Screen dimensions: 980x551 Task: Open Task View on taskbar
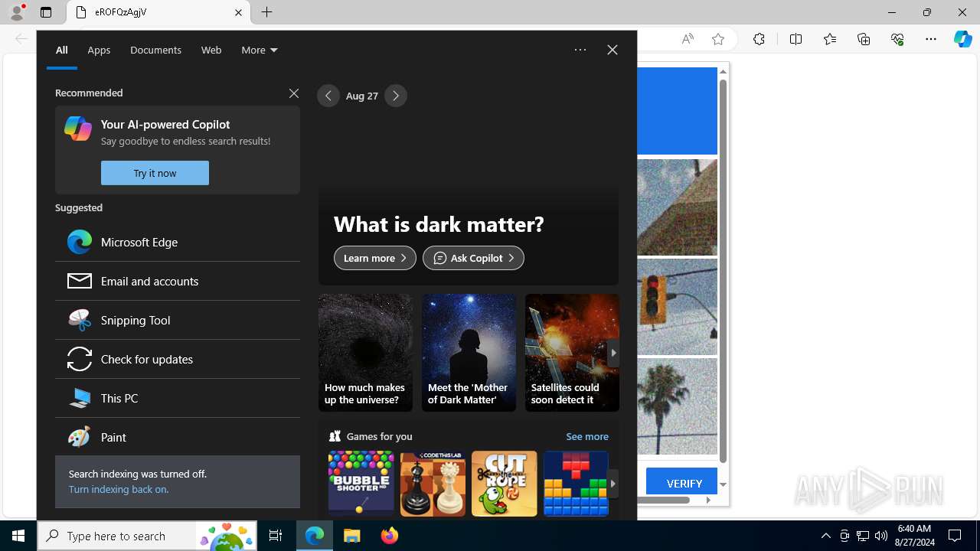276,536
